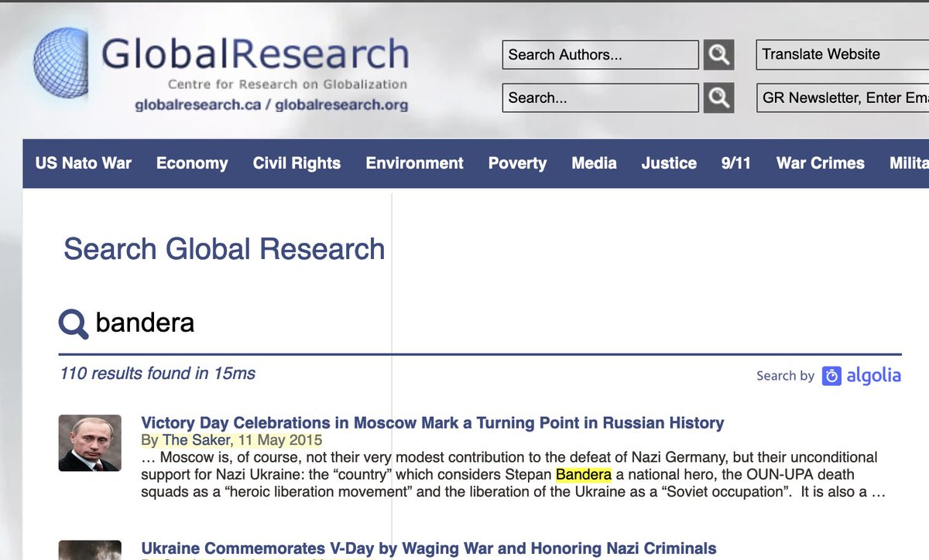Screen dimensions: 929x560
Task: Click the 'Centre for Research on Globalization' tagline
Action: point(288,84)
